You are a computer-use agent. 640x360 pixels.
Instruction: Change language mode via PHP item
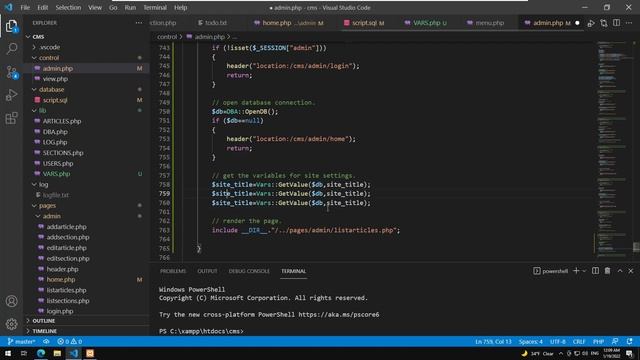(598, 341)
